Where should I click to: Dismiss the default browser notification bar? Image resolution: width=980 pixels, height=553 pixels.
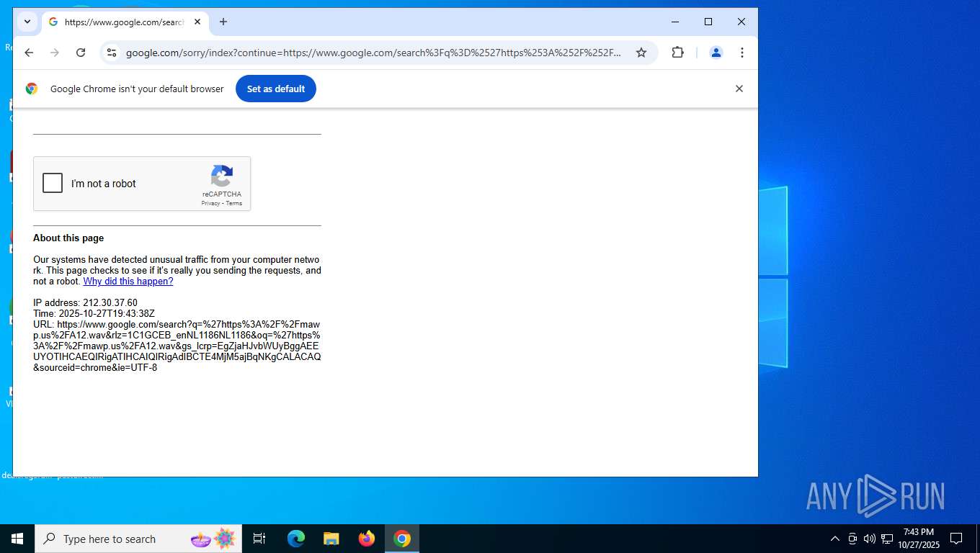[739, 89]
